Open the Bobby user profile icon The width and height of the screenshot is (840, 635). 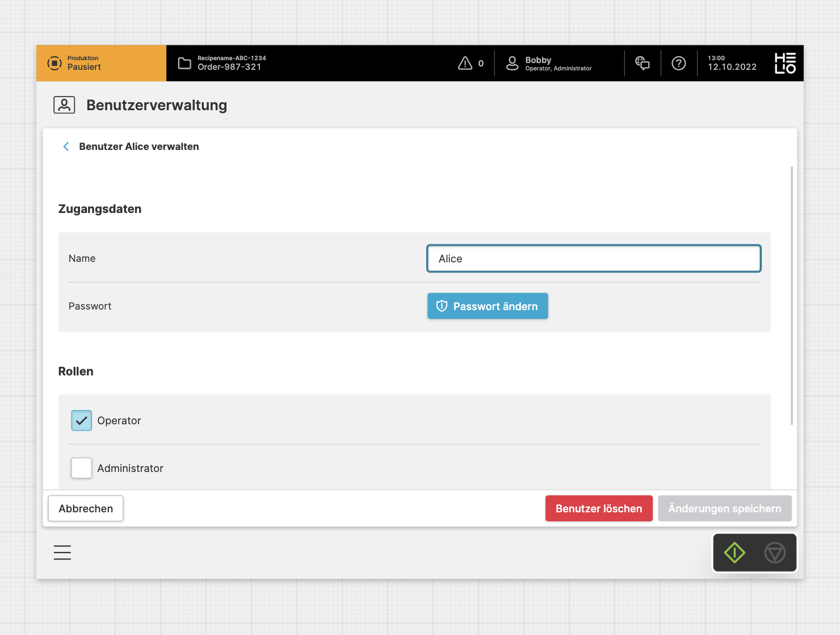pyautogui.click(x=512, y=63)
